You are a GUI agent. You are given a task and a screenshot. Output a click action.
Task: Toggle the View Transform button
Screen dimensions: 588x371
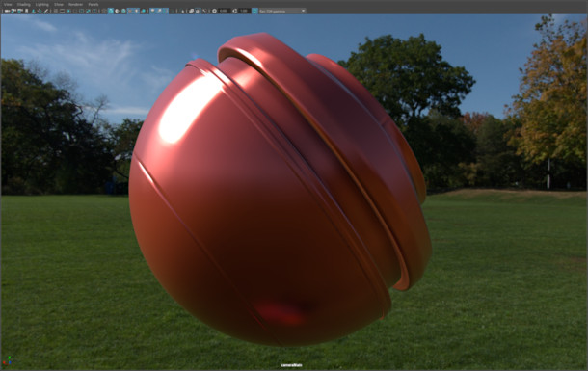[x=255, y=11]
